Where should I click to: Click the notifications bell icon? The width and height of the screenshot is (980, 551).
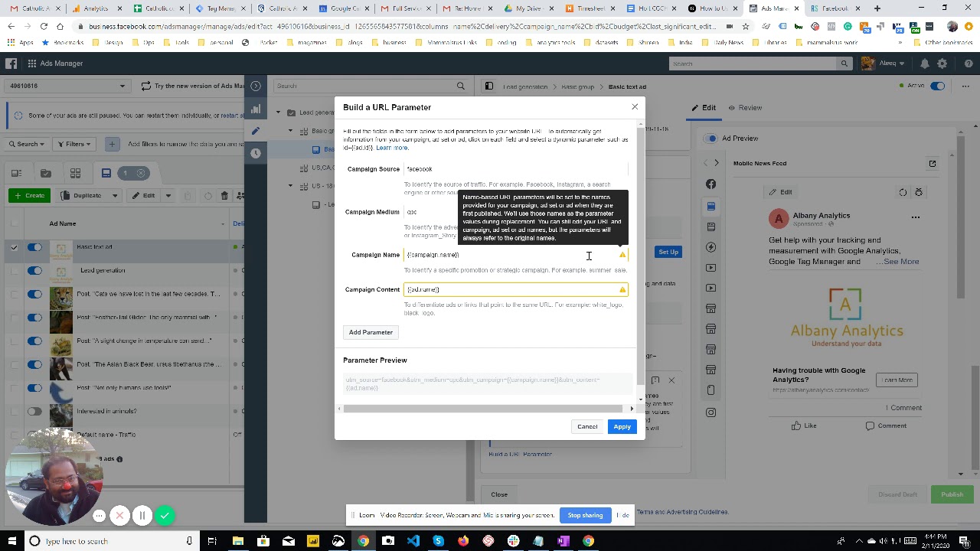point(924,64)
